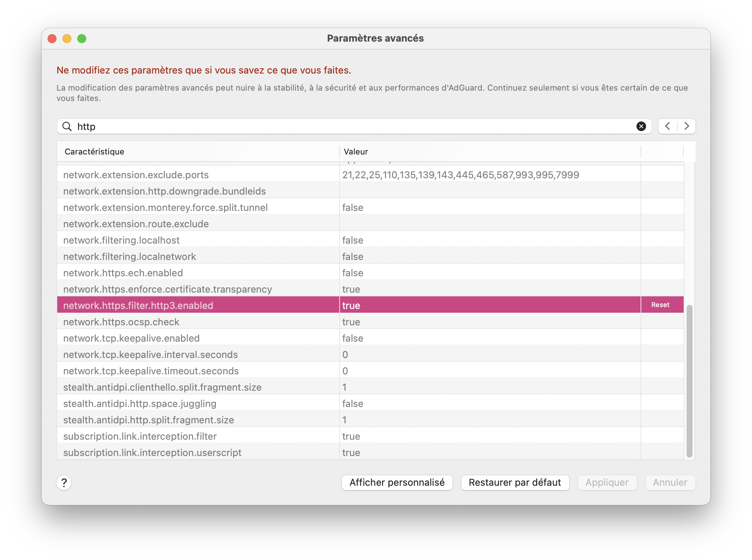Zoom the window with green button
This screenshot has width=752, height=560.
[x=82, y=39]
